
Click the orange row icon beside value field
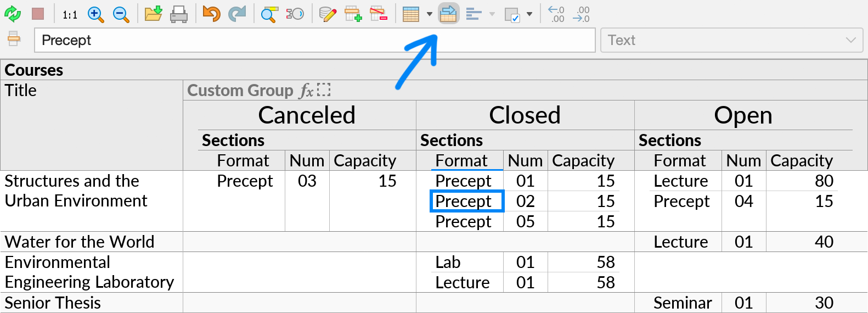click(x=14, y=39)
